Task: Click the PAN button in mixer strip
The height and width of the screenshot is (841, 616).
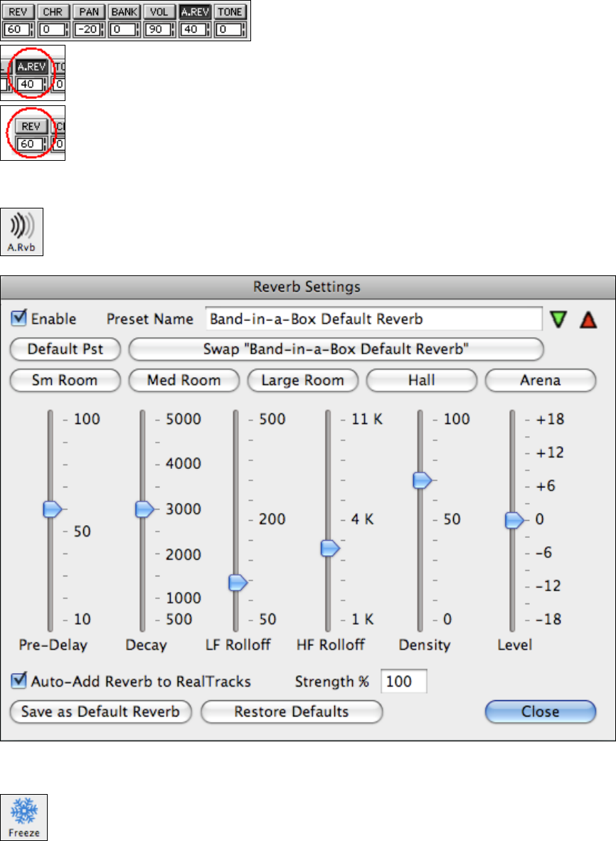Action: (x=88, y=12)
